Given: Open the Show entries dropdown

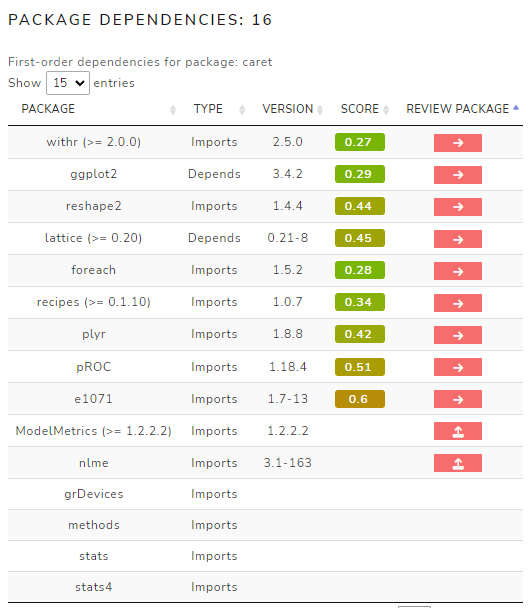Looking at the screenshot, I should click(68, 83).
